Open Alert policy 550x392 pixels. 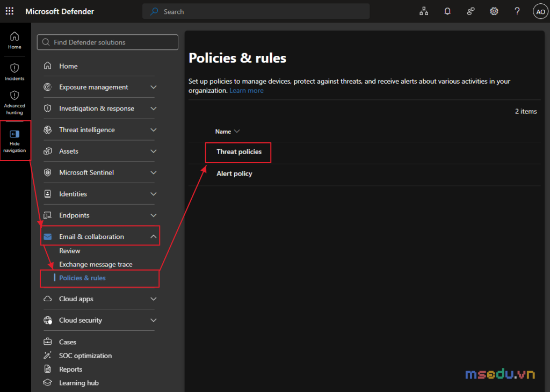pyautogui.click(x=234, y=173)
